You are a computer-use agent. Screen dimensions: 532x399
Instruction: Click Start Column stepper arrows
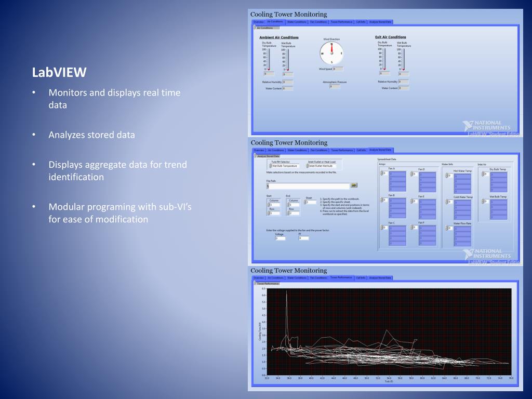pyautogui.click(x=269, y=205)
